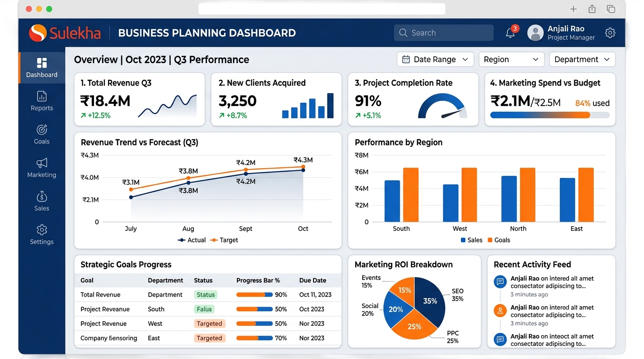The height and width of the screenshot is (359, 644).
Task: Open Reports from the sidebar
Action: coord(42,101)
